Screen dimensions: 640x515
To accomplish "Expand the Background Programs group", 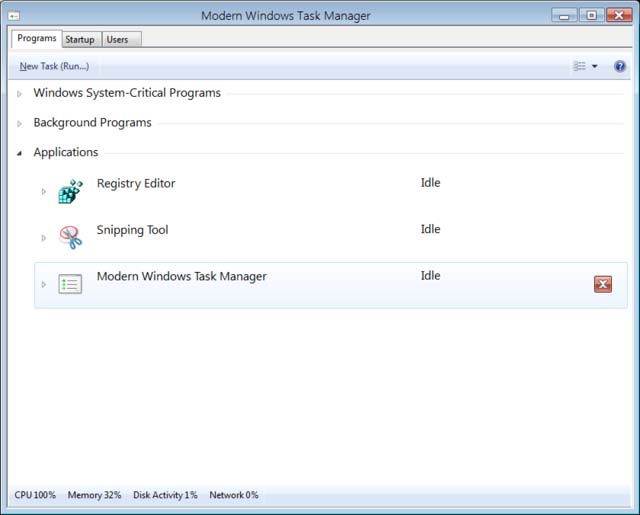I will (x=19, y=124).
